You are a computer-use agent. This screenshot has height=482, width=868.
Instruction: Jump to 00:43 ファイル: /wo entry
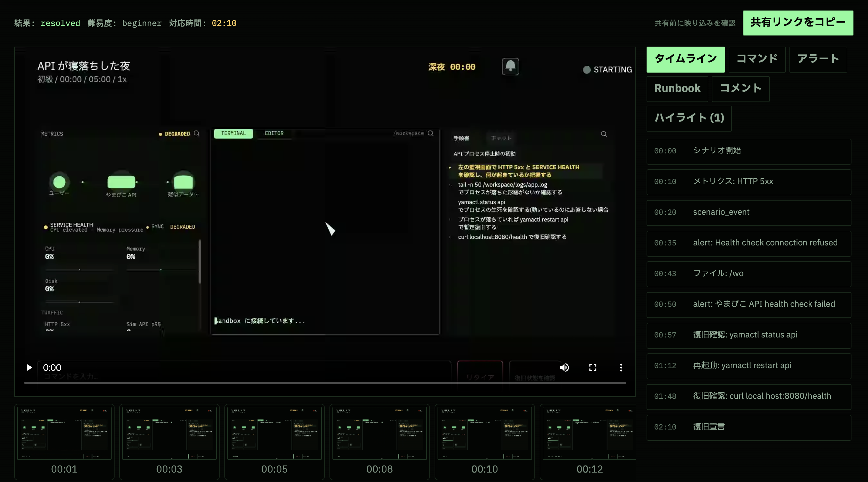click(x=749, y=274)
